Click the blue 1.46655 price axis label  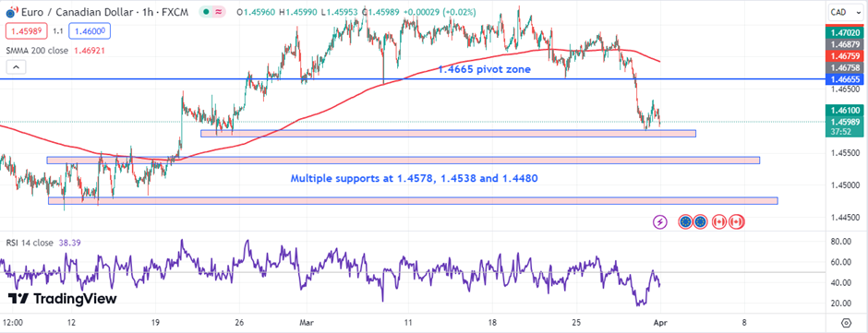[x=846, y=79]
